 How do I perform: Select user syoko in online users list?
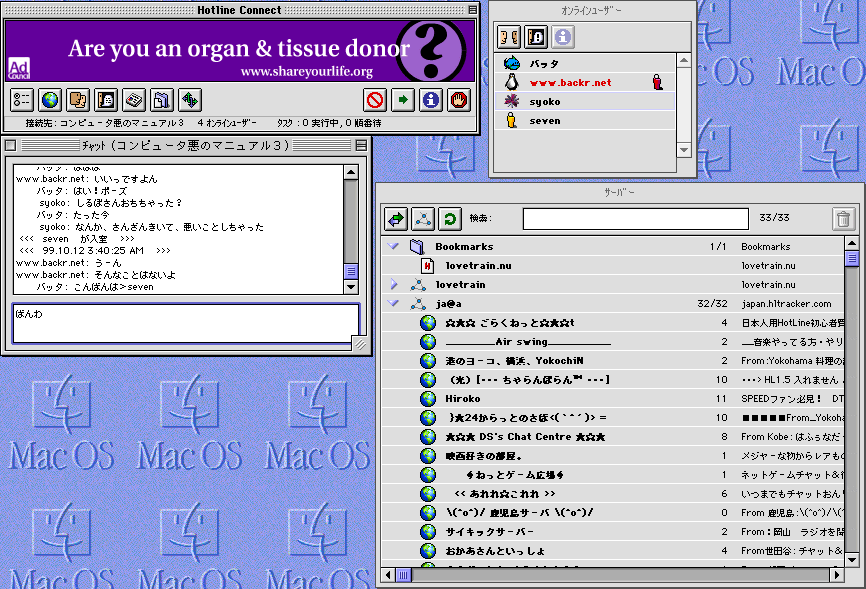544,102
